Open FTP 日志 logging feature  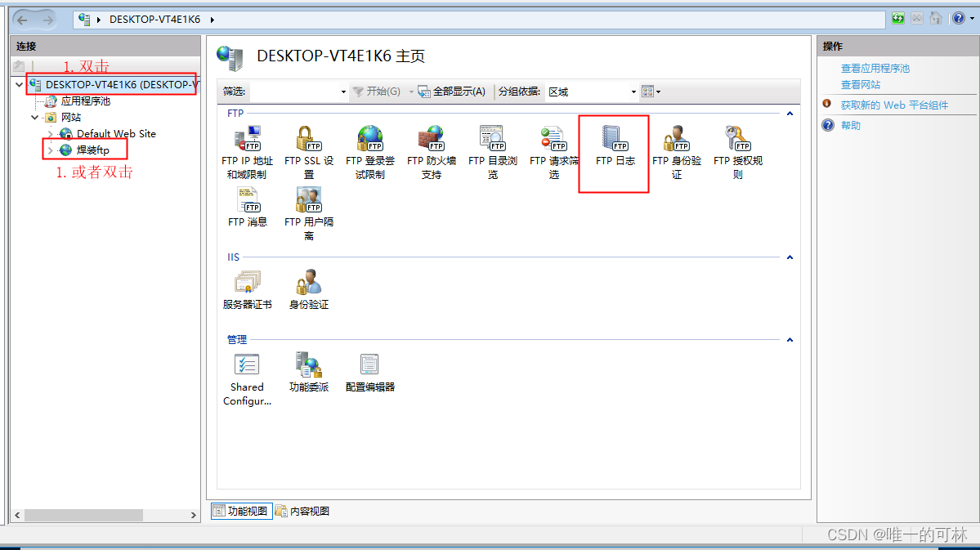pyautogui.click(x=615, y=145)
